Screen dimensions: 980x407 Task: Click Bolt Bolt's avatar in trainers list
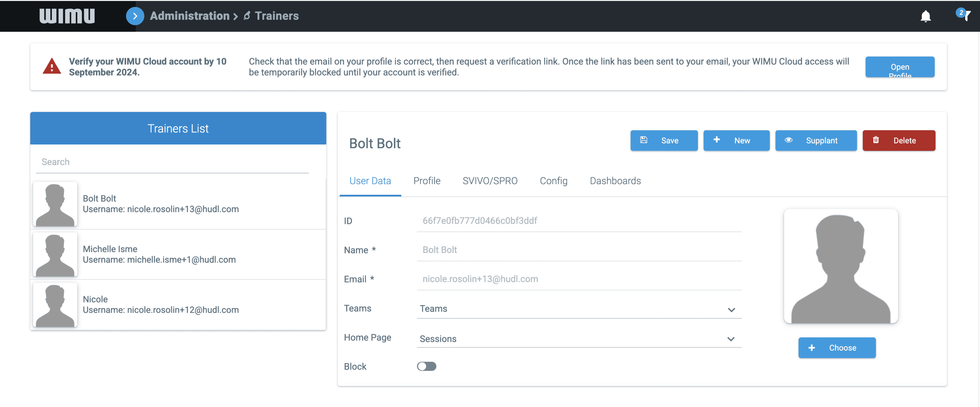pyautogui.click(x=55, y=204)
